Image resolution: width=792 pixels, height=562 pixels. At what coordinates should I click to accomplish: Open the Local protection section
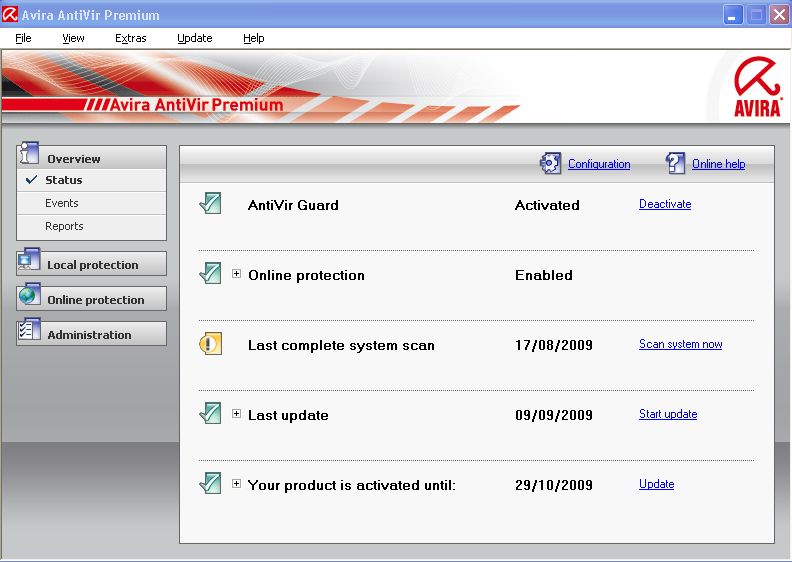point(91,264)
